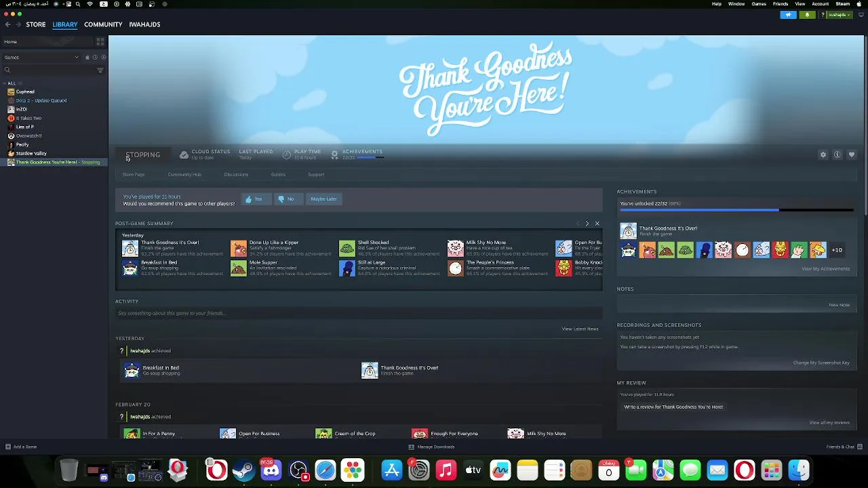Open the IWAHAJDS profile tab
Image resolution: width=868 pixels, height=488 pixels.
click(x=144, y=24)
